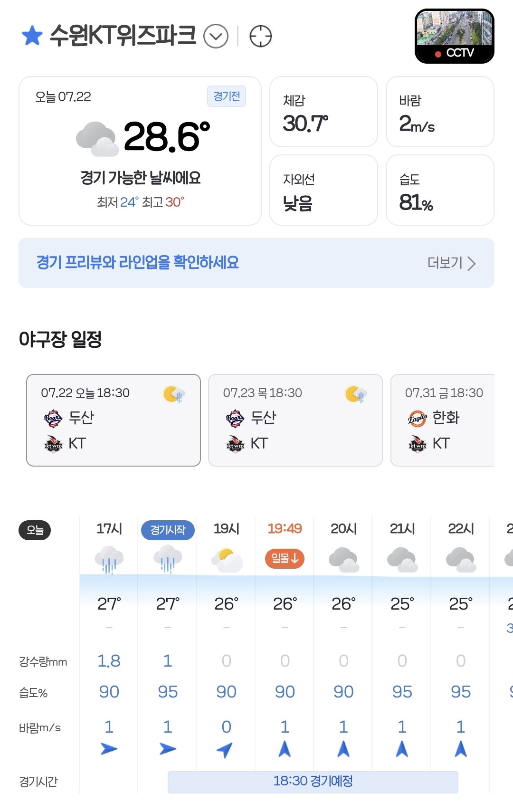
Task: Open the CCTV live view thumbnail
Action: (x=455, y=36)
